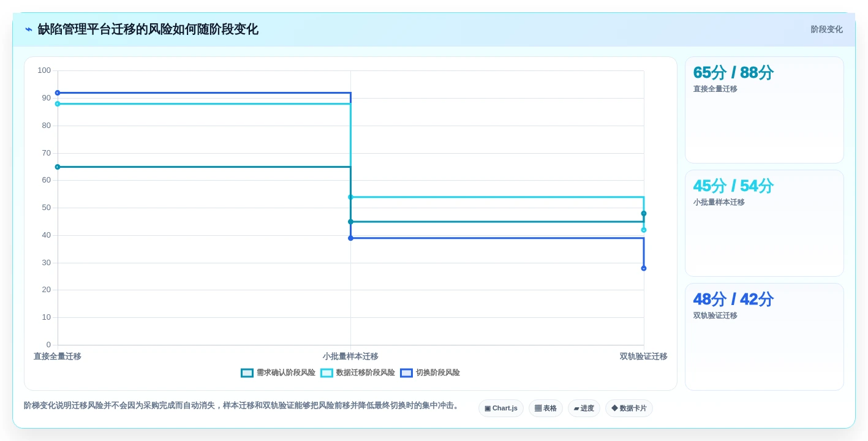This screenshot has width=868, height=441.
Task: Click the blue data point at 92
Action: (x=58, y=93)
